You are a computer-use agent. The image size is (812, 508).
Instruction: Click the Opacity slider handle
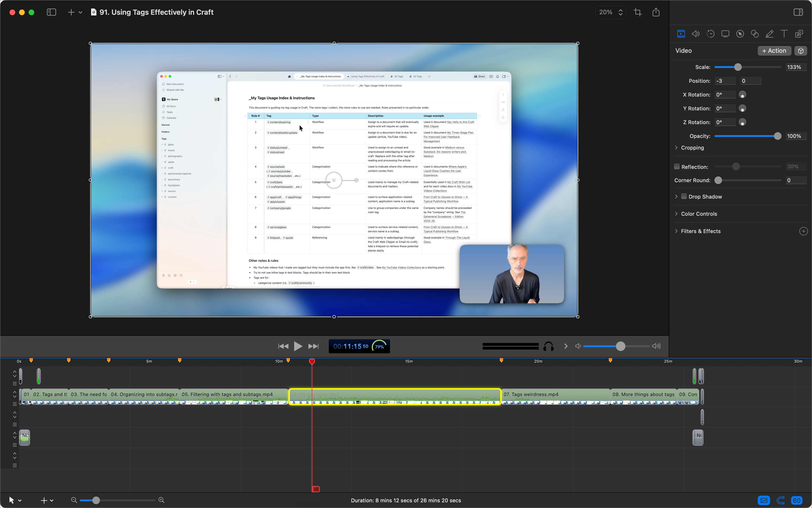(777, 136)
